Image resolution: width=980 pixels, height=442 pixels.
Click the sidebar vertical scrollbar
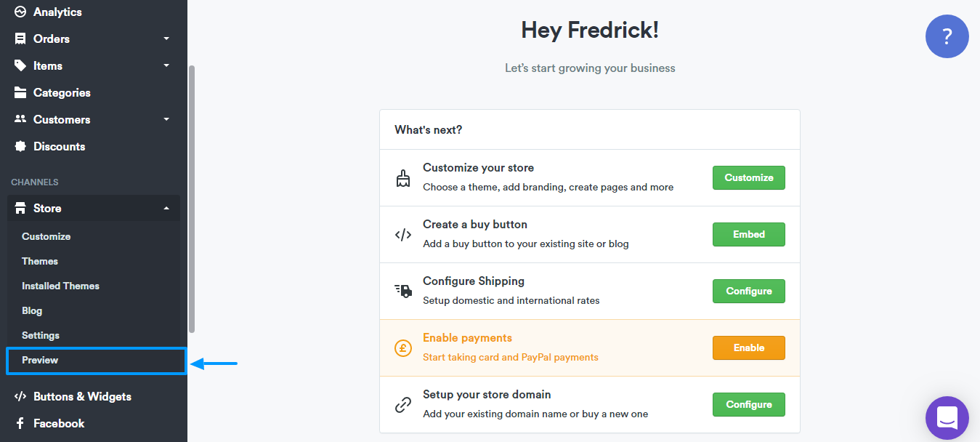[192, 198]
